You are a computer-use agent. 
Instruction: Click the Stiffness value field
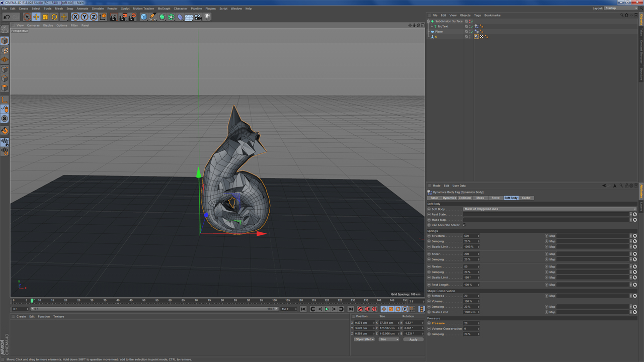pos(470,296)
